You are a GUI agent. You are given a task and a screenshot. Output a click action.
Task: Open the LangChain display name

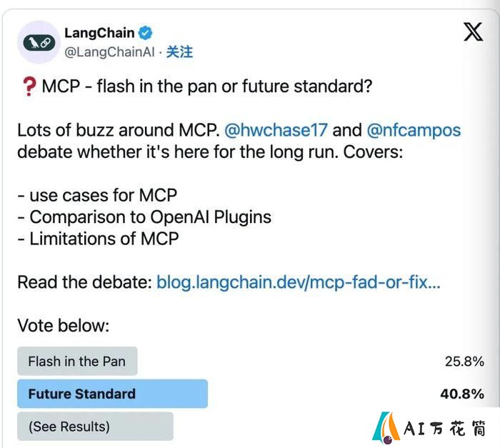[x=99, y=33]
